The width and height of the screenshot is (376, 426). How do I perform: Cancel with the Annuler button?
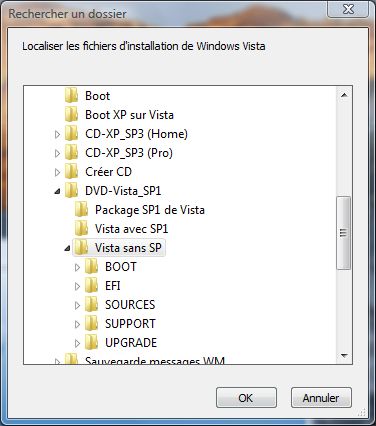[321, 398]
